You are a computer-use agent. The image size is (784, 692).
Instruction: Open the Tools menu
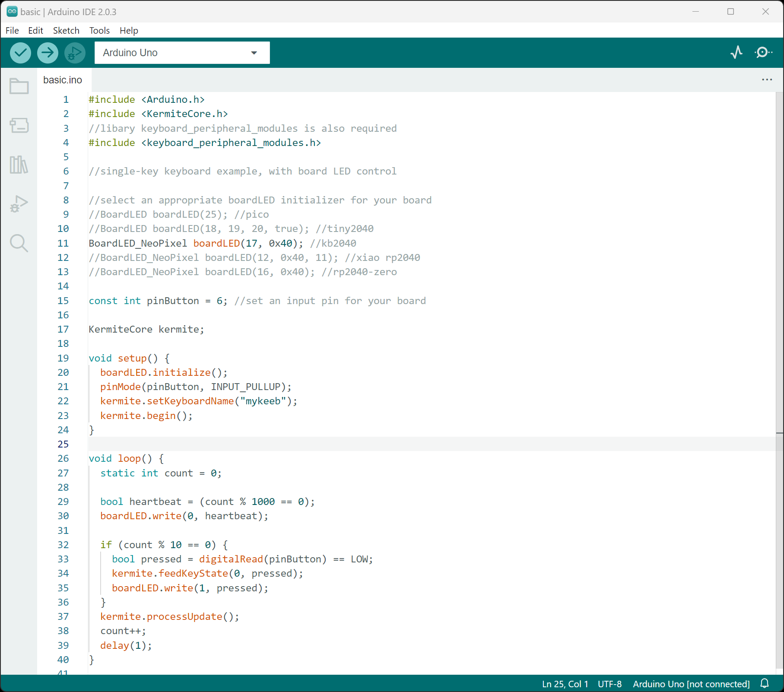[99, 30]
